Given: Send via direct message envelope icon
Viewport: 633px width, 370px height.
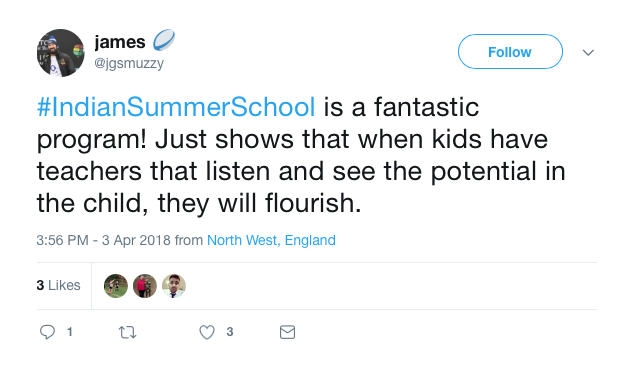Looking at the screenshot, I should (287, 332).
